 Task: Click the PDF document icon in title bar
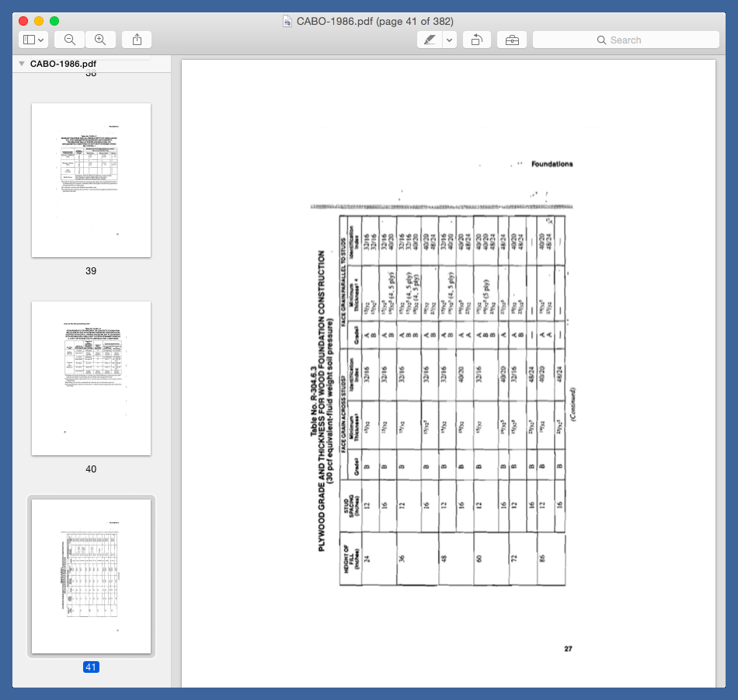(x=287, y=21)
